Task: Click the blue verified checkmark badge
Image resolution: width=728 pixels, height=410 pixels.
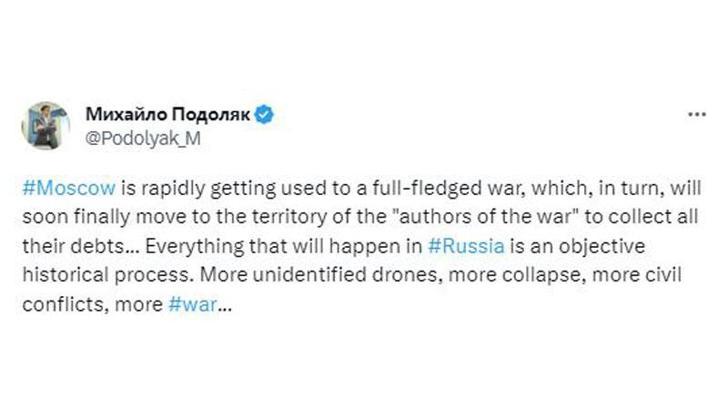Action: point(264,114)
